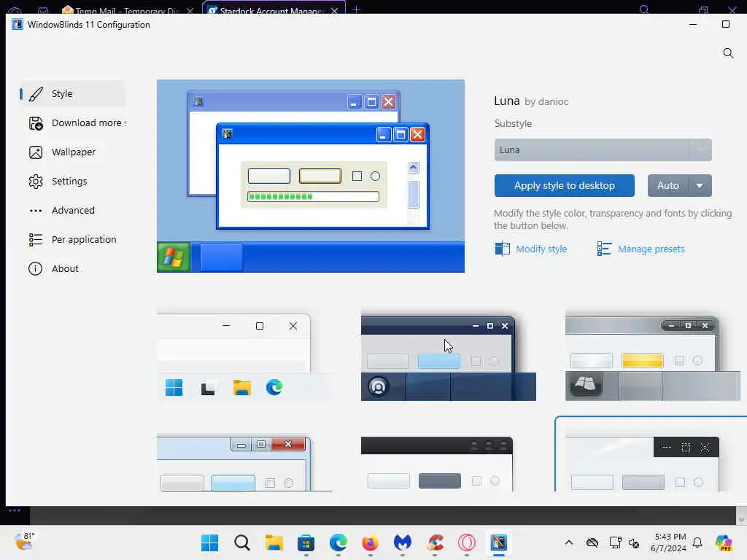Viewport: 747px width, 560px height.
Task: Open notifications bell in system tray
Action: pos(697,542)
